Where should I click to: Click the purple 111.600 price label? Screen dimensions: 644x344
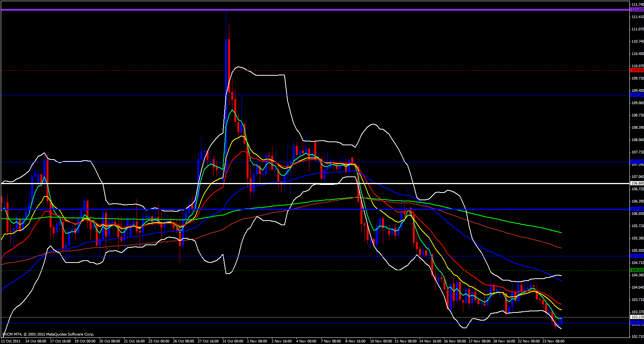tap(637, 10)
